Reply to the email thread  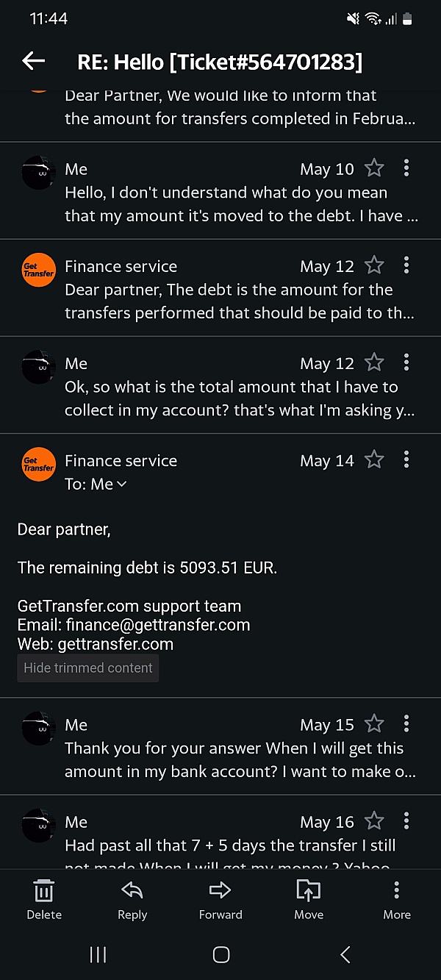coord(132,899)
